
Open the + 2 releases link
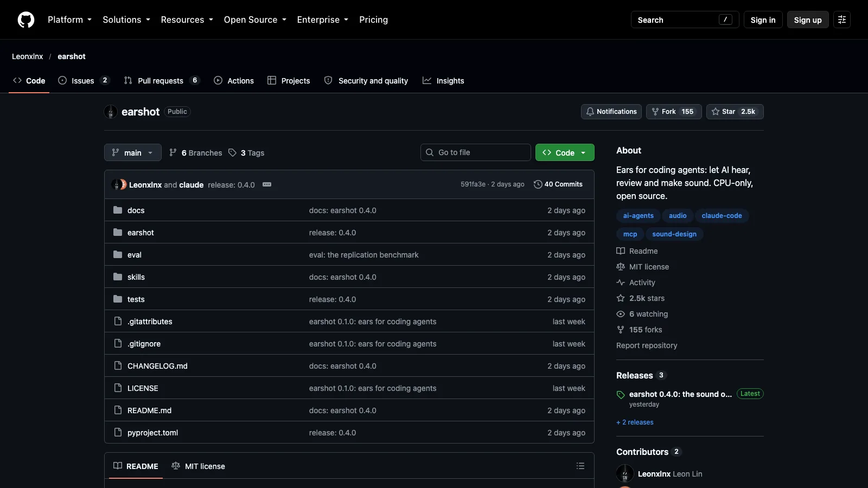point(635,422)
